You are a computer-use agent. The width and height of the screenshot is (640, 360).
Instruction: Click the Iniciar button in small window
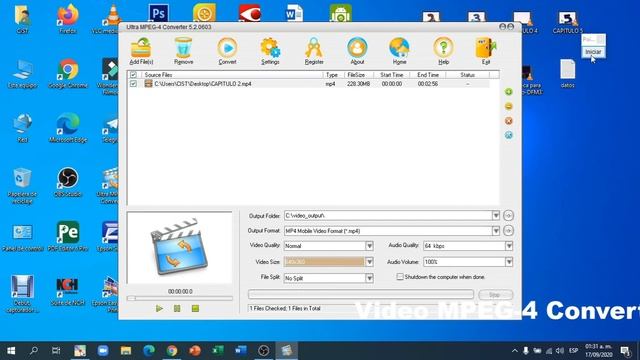click(593, 52)
